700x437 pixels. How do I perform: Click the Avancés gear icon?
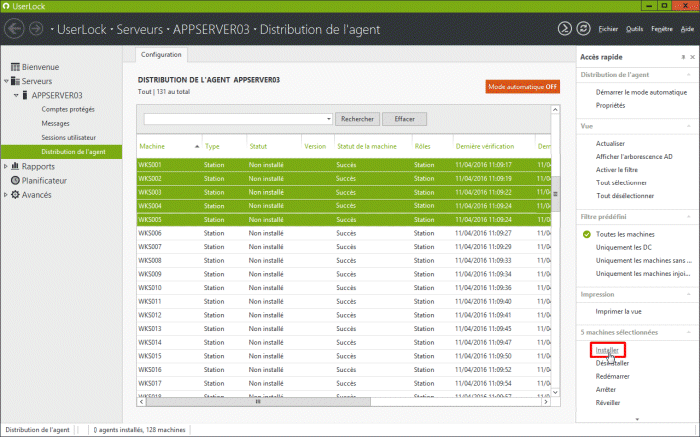[x=15, y=195]
